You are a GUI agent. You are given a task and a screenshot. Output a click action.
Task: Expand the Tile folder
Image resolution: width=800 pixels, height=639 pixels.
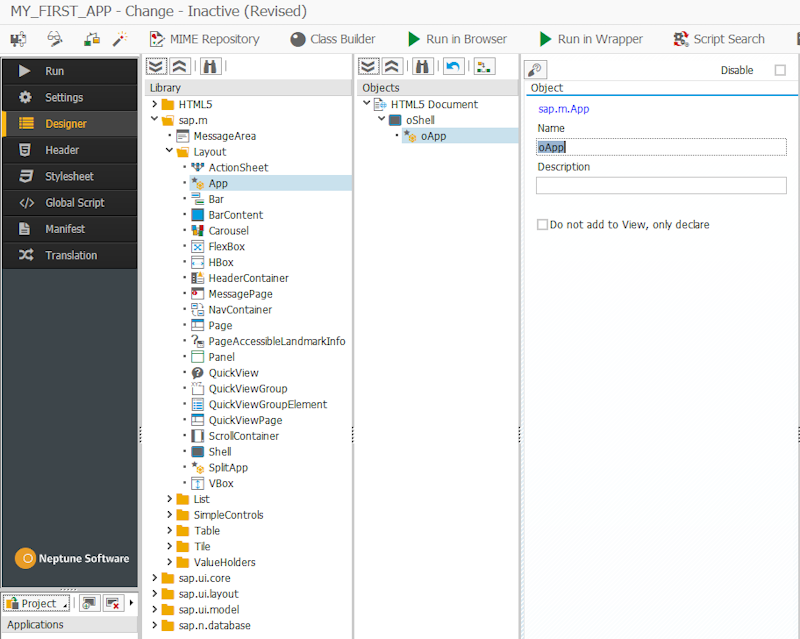(x=169, y=546)
